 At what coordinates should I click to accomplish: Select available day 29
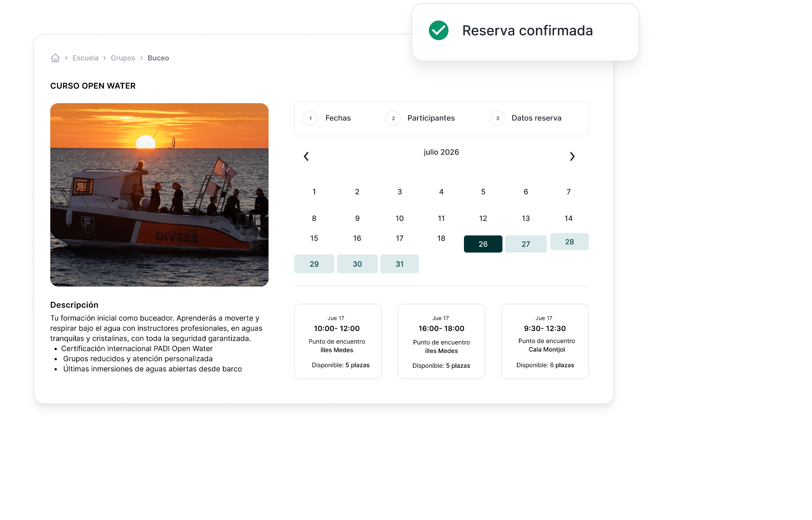click(x=314, y=264)
